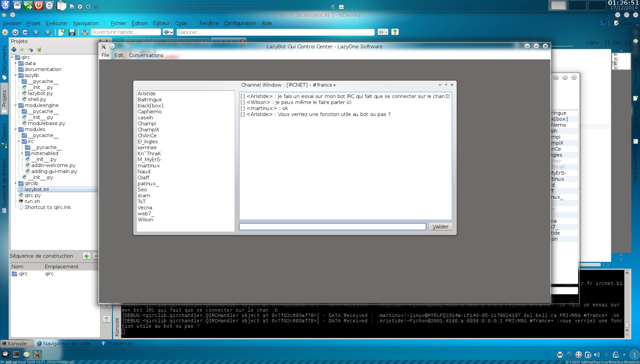Open the terminal icon in the taskbar
Image resolution: width=640 pixels, height=364 pixels.
16,354
